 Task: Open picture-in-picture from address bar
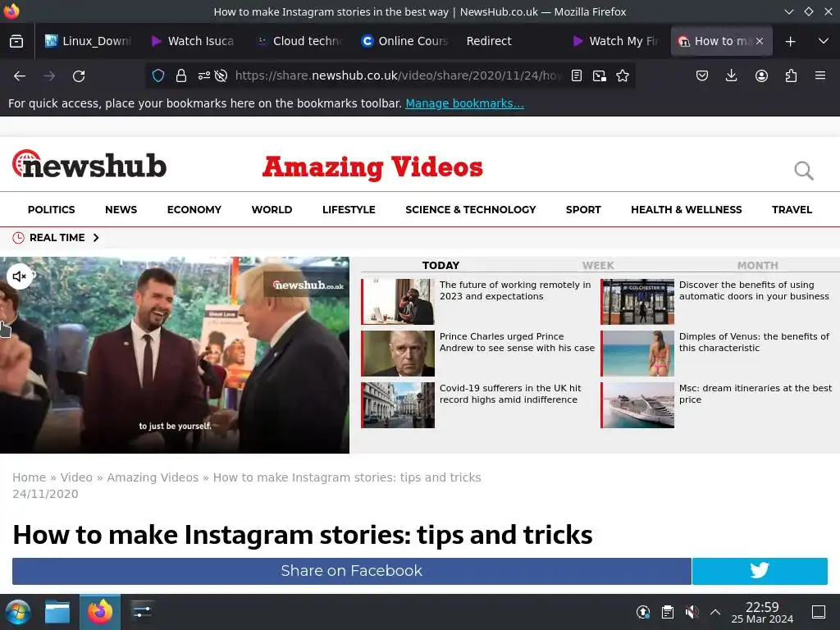600,75
